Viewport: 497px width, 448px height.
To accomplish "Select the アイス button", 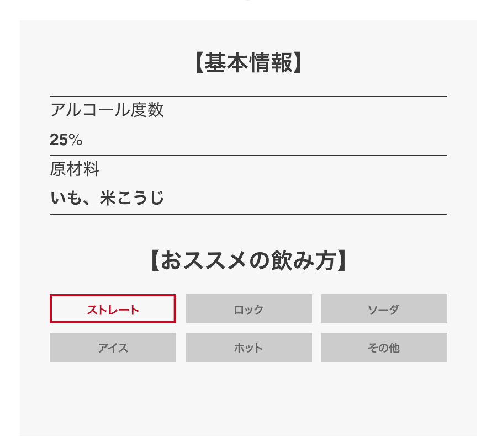I will 113,348.
